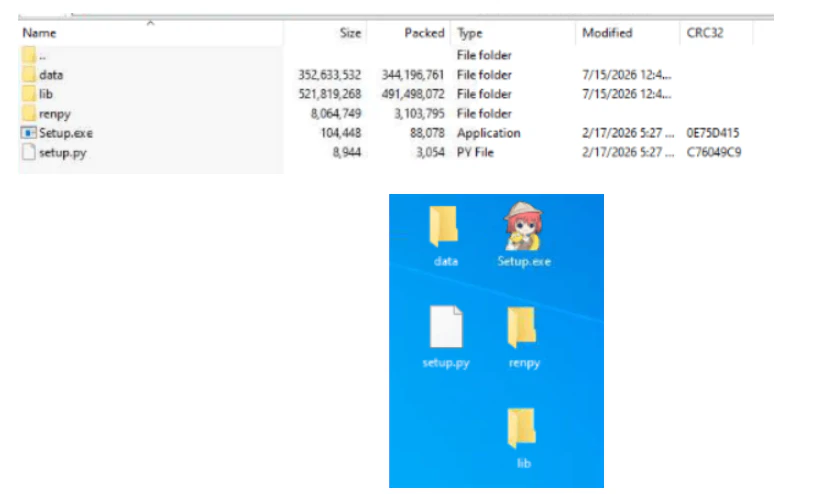Click the "lib" label on the desktop
Image resolution: width=817 pixels, height=494 pixels.
(524, 463)
